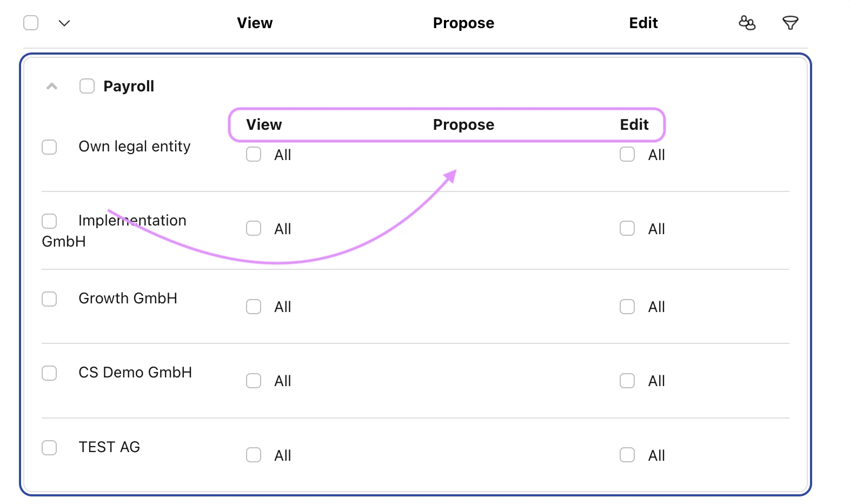
Task: Check the Payroll section checkbox
Action: pos(87,86)
